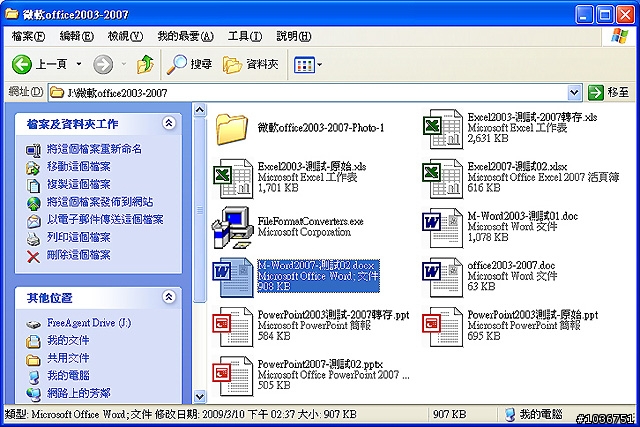Viewport: 640px width, 427px height.
Task: Collapse the 其他位置 panel chevron
Action: coord(169,297)
